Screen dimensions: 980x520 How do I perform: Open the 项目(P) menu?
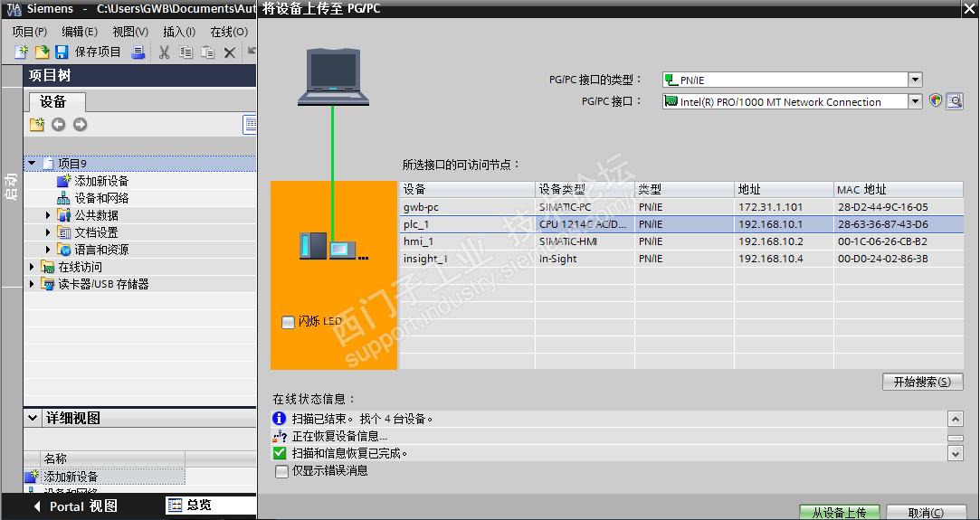click(29, 32)
